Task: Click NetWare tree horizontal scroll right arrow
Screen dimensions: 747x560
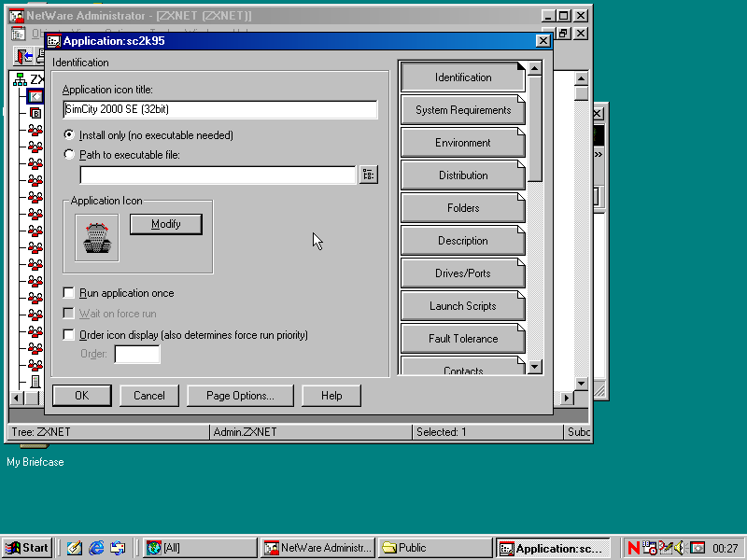Action: click(567, 398)
